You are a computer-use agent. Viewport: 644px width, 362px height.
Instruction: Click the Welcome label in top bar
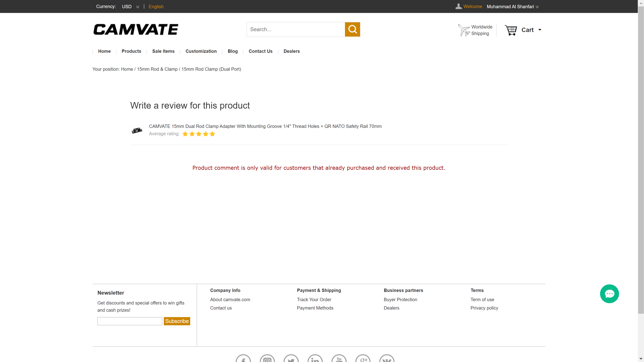472,7
